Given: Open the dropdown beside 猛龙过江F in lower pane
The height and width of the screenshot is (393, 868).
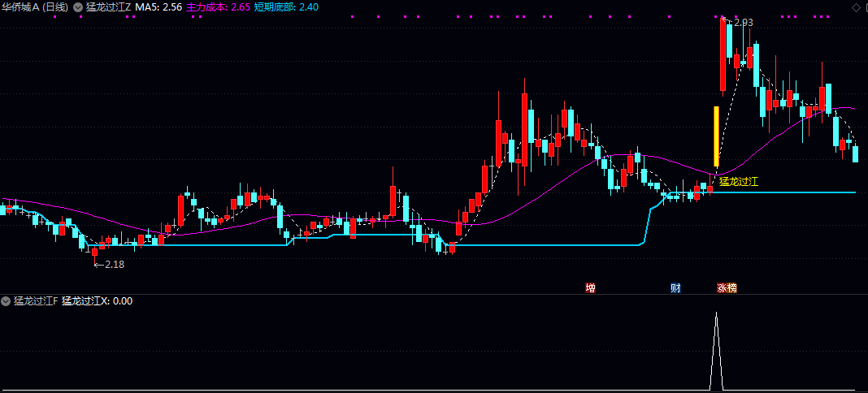Looking at the screenshot, I should pos(6,301).
